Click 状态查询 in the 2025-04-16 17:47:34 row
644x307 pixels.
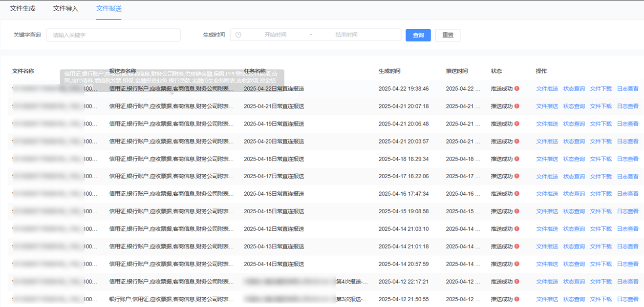click(574, 194)
